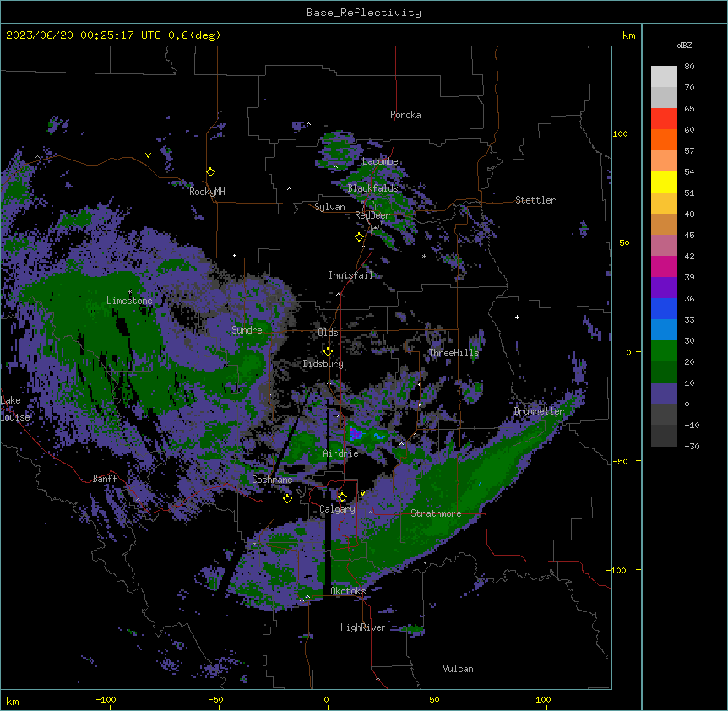Click the Calgary city label
Image resolution: width=728 pixels, height=711 pixels.
(337, 509)
